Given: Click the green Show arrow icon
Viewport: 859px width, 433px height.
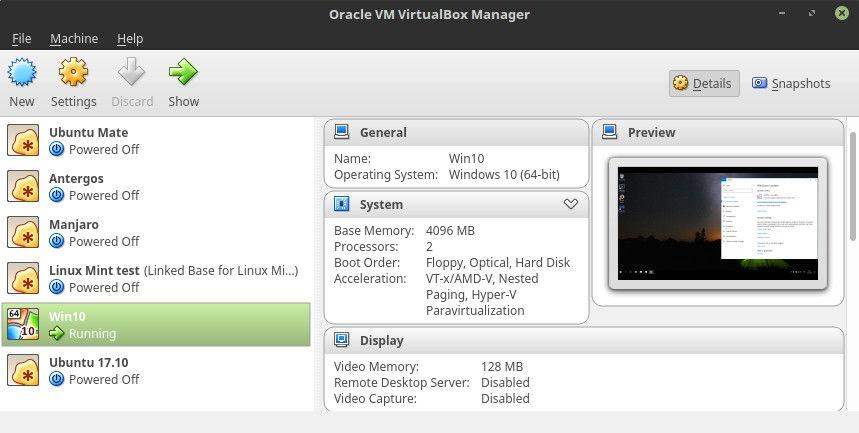Looking at the screenshot, I should pos(183,72).
